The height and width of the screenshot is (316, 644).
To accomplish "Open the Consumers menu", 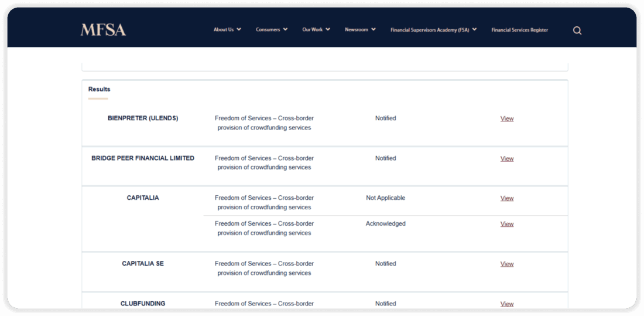I will pos(268,30).
